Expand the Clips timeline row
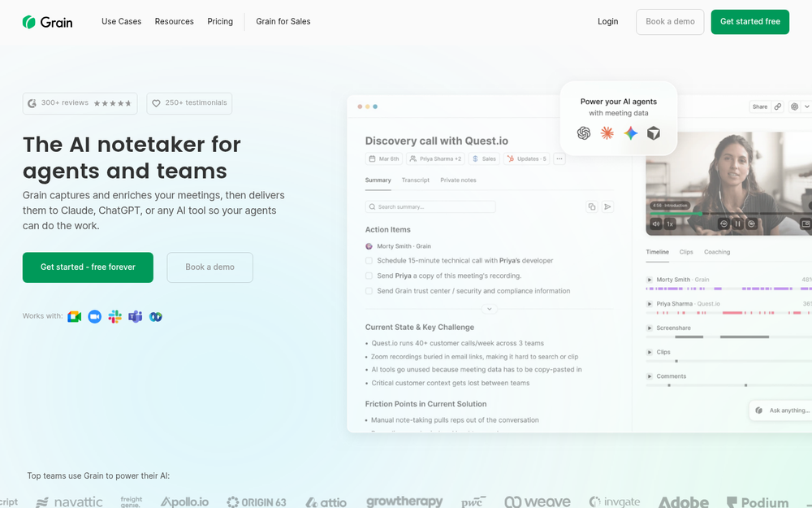The width and height of the screenshot is (812, 508). (650, 353)
